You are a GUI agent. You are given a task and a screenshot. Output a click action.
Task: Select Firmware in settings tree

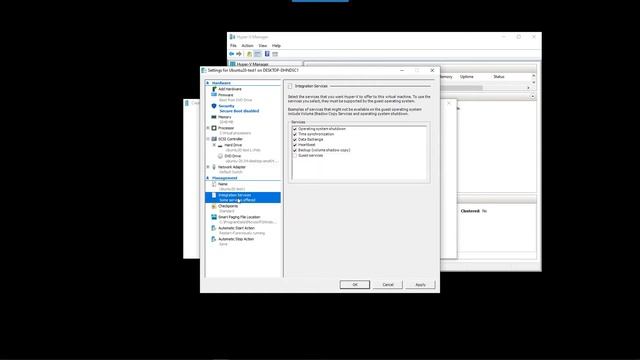(x=226, y=95)
